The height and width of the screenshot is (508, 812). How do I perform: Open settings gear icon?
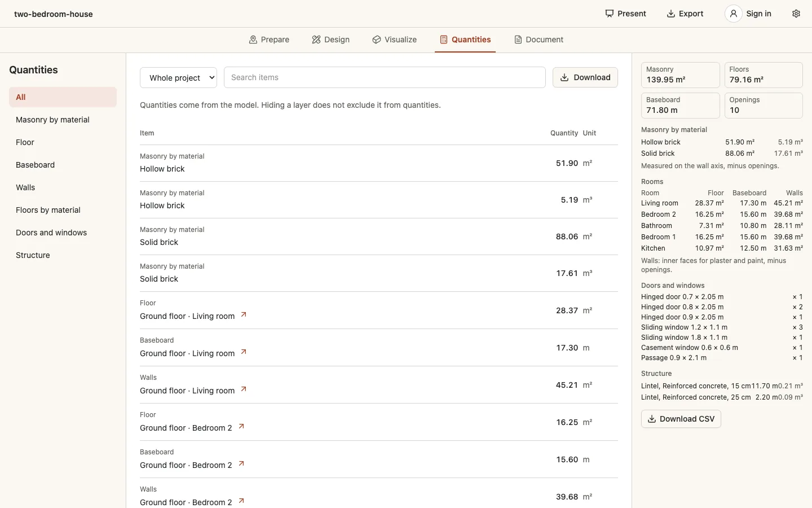tap(796, 14)
